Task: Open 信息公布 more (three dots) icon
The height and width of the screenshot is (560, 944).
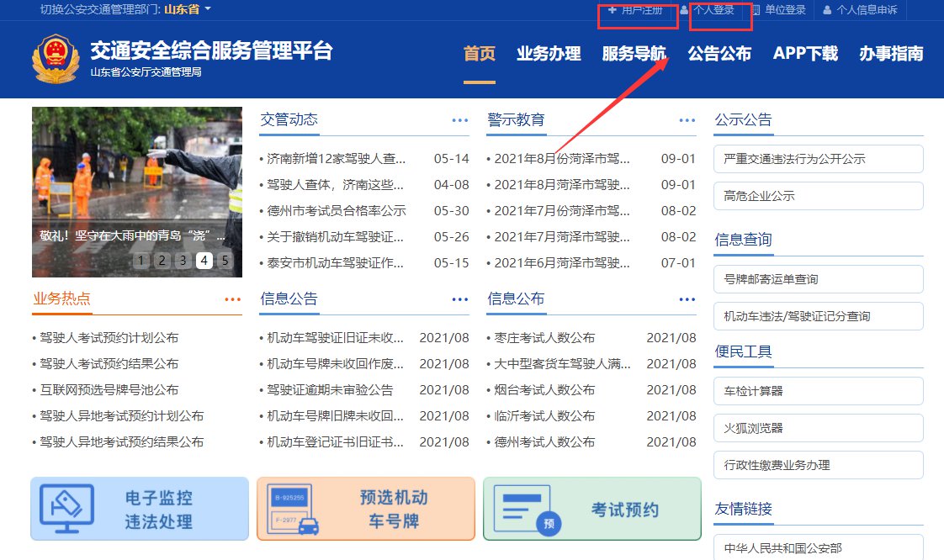Action: pyautogui.click(x=687, y=299)
